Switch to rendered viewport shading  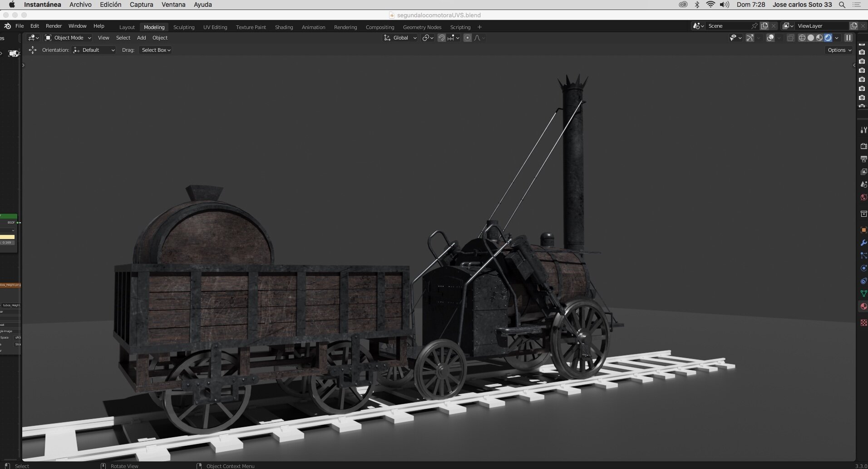[x=828, y=38]
